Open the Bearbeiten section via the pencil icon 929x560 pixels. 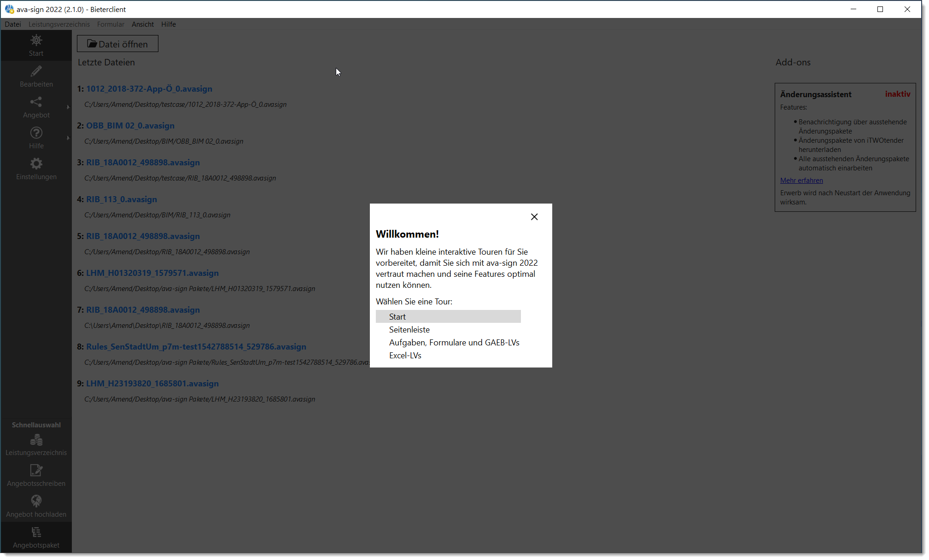click(x=36, y=76)
